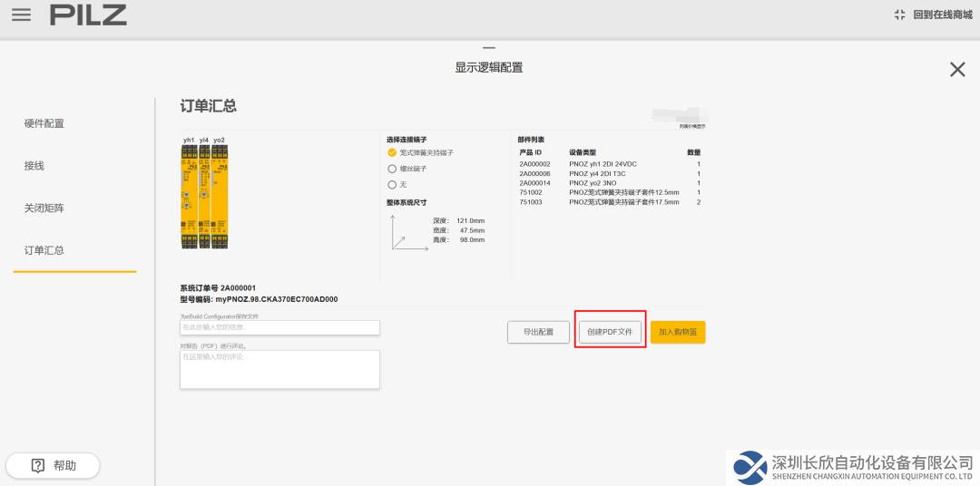Image resolution: width=980 pixels, height=486 pixels.
Task: Close the 显示逻辑配置 dialog with the X
Action: point(957,69)
